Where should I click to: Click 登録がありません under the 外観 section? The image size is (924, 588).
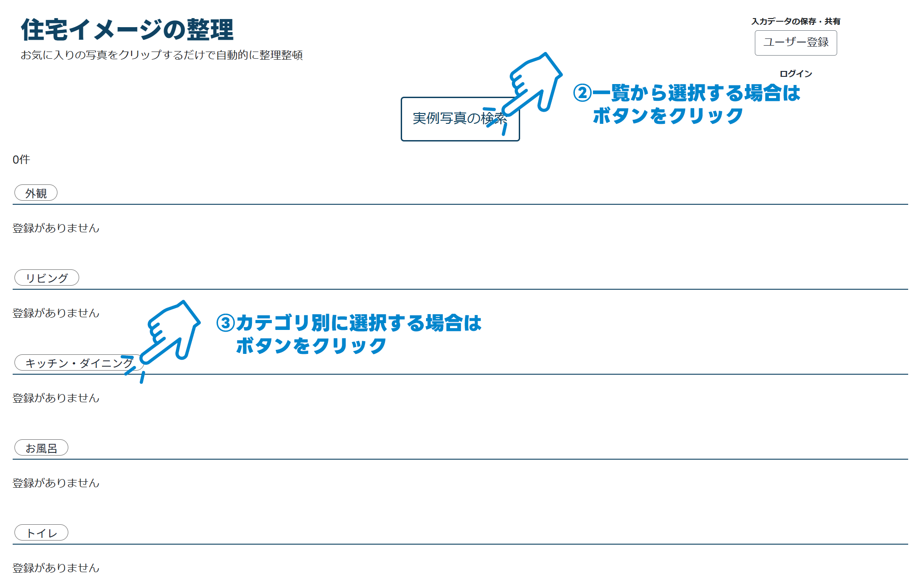point(55,229)
